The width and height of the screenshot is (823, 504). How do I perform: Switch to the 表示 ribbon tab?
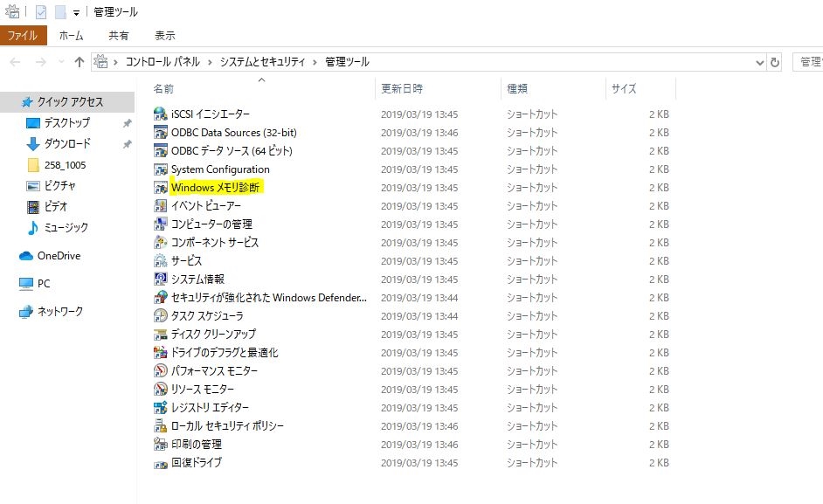click(164, 35)
